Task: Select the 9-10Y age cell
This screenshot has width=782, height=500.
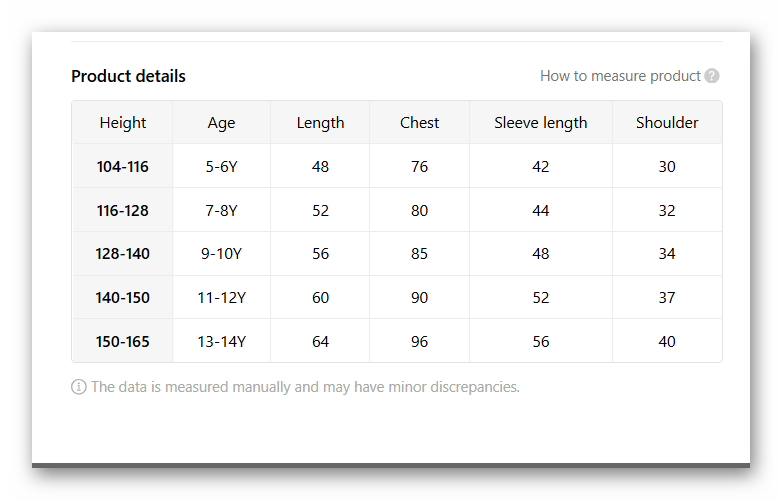Action: [221, 254]
